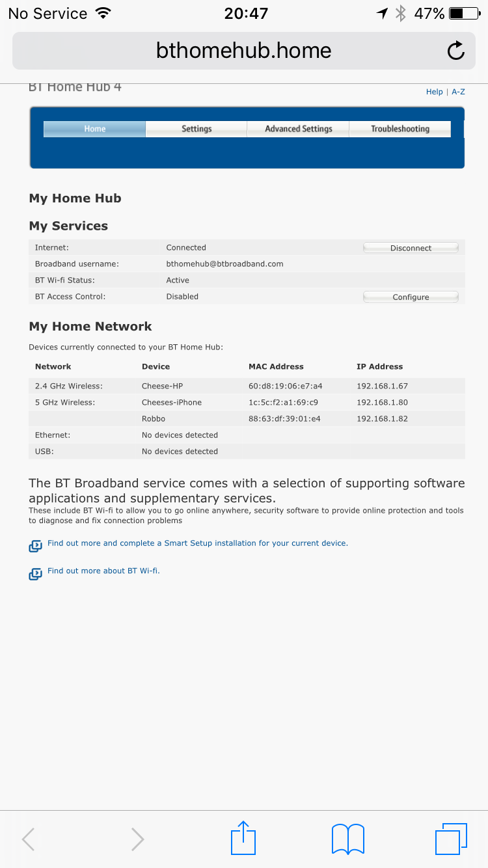Open the Safari tabs overview icon

(x=451, y=839)
